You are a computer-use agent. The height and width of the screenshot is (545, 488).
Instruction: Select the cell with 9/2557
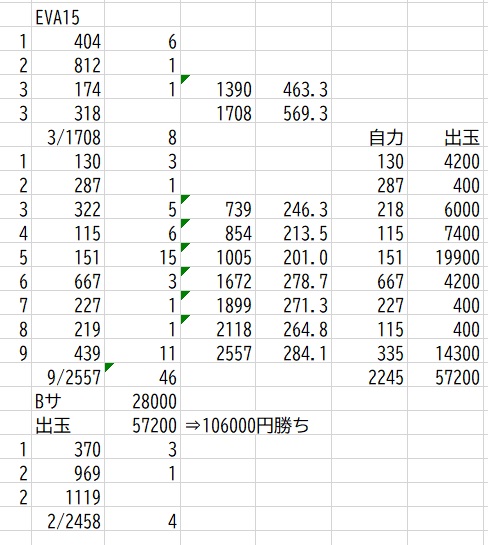[x=68, y=377]
